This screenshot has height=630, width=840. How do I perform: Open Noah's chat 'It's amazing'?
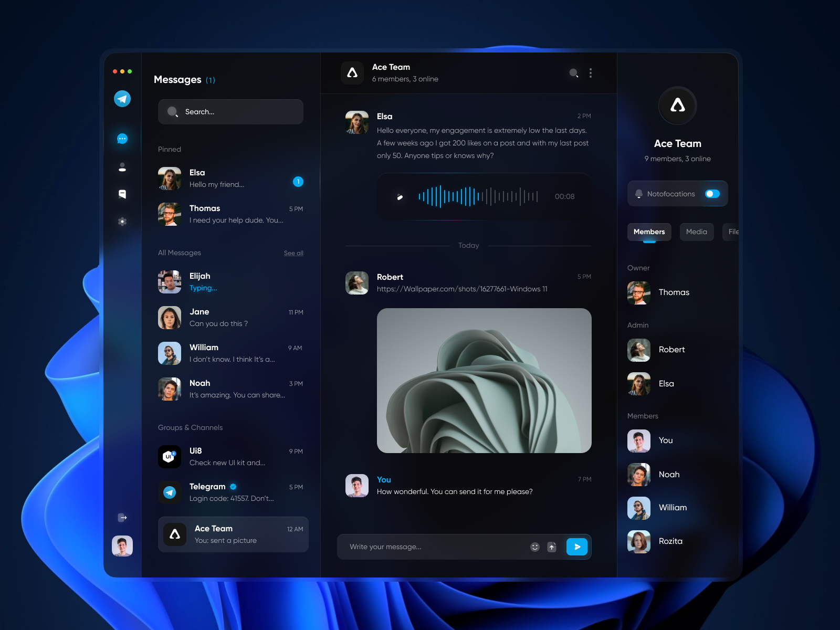coord(230,389)
